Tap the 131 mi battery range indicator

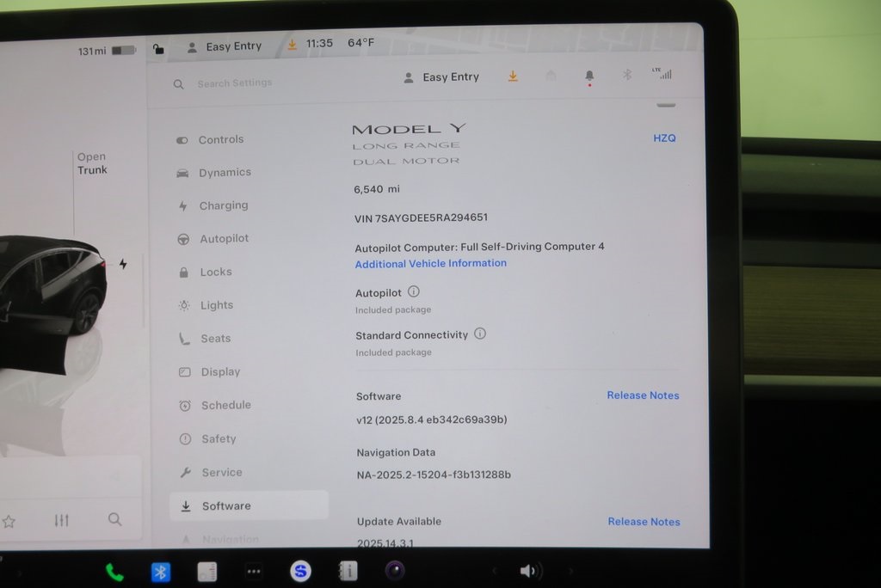click(x=107, y=51)
